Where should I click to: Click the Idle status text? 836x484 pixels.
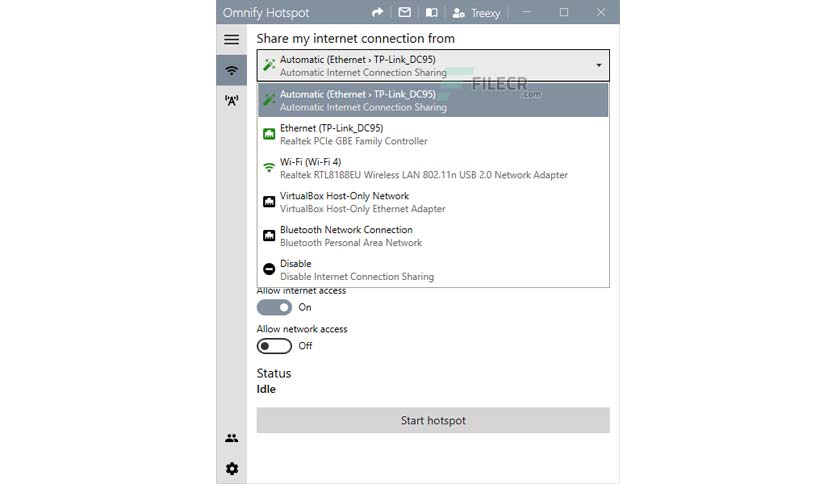tap(266, 389)
